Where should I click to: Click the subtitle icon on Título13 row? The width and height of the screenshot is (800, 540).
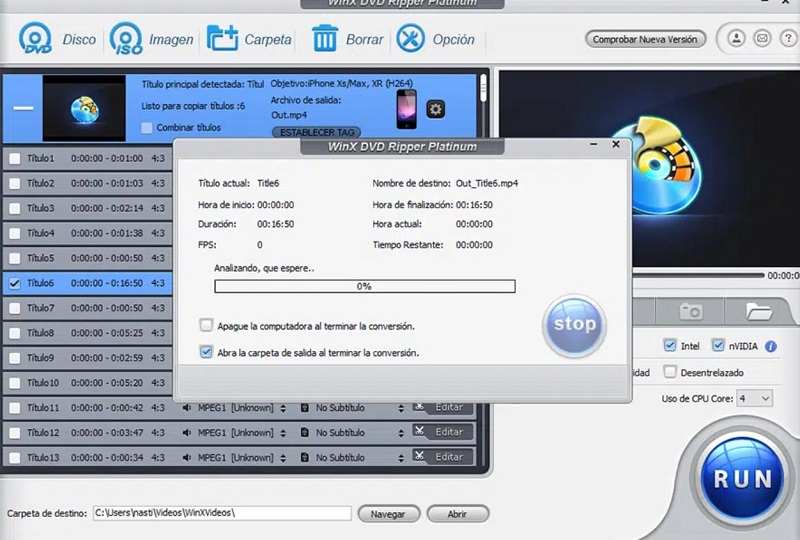tap(305, 457)
